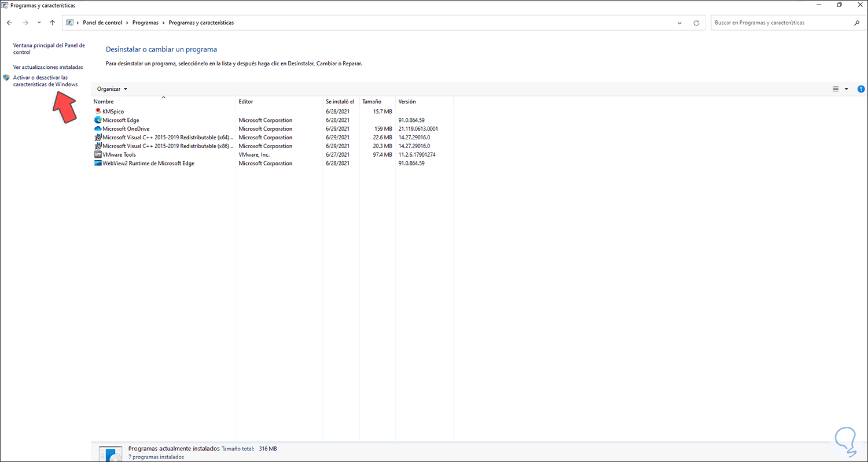Focus the Buscar en Programas y características field

(780, 23)
